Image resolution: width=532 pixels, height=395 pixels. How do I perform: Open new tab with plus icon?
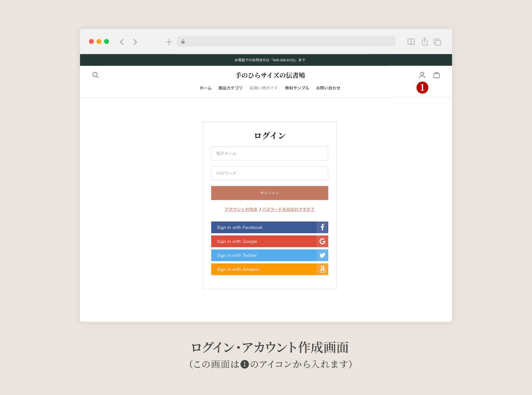(169, 42)
